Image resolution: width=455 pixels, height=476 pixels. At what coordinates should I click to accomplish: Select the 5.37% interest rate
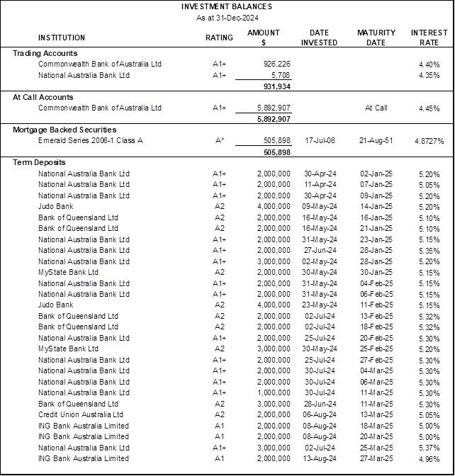tap(429, 448)
